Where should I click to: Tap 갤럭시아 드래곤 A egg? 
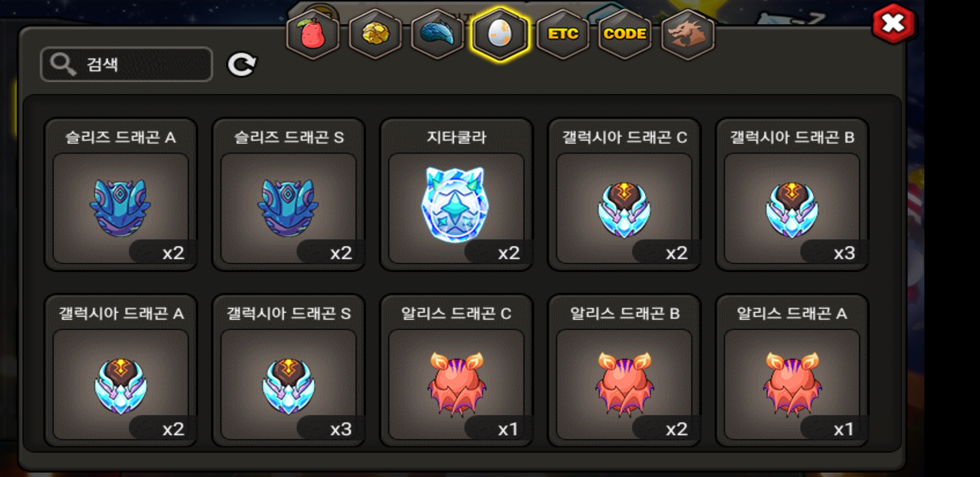click(x=121, y=371)
